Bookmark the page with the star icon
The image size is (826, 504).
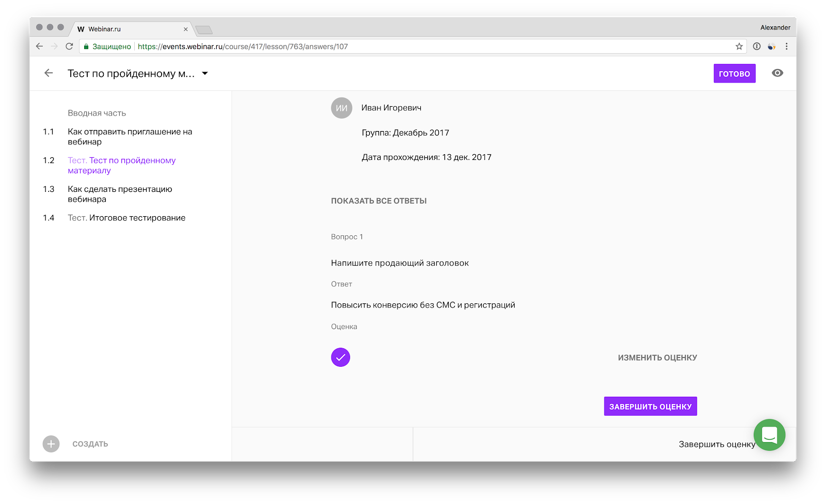click(x=739, y=46)
